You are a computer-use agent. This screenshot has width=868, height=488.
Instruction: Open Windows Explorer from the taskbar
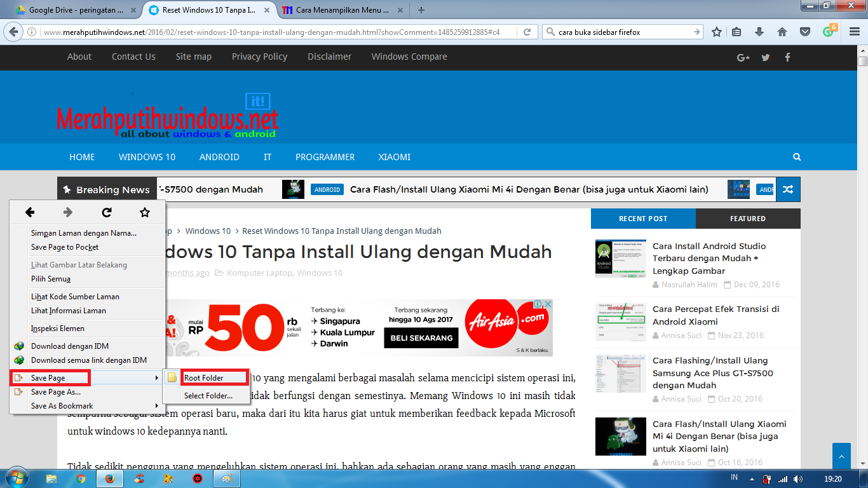(x=51, y=478)
